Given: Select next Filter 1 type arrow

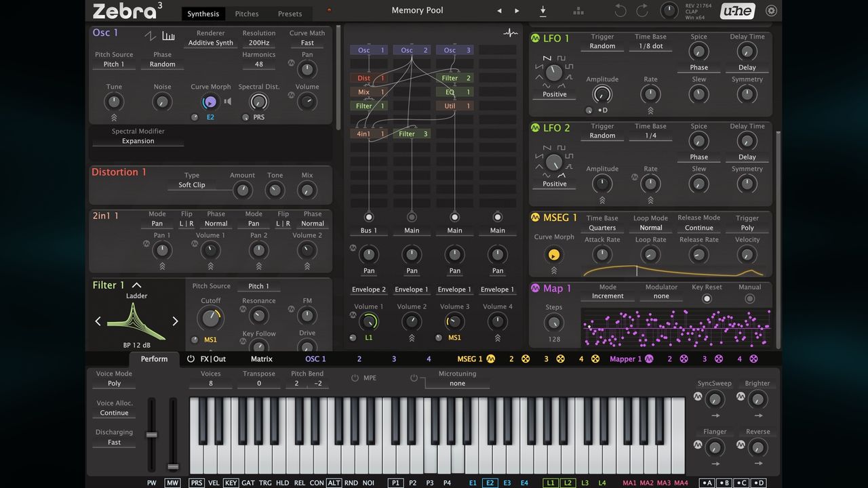Looking at the screenshot, I should (x=175, y=321).
